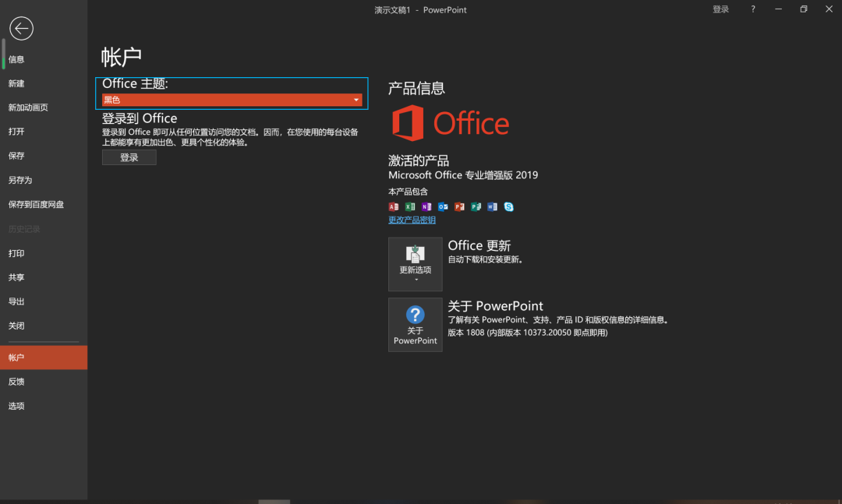This screenshot has width=842, height=504.
Task: Select 保存到百度网盘 in the sidebar
Action: pos(44,205)
